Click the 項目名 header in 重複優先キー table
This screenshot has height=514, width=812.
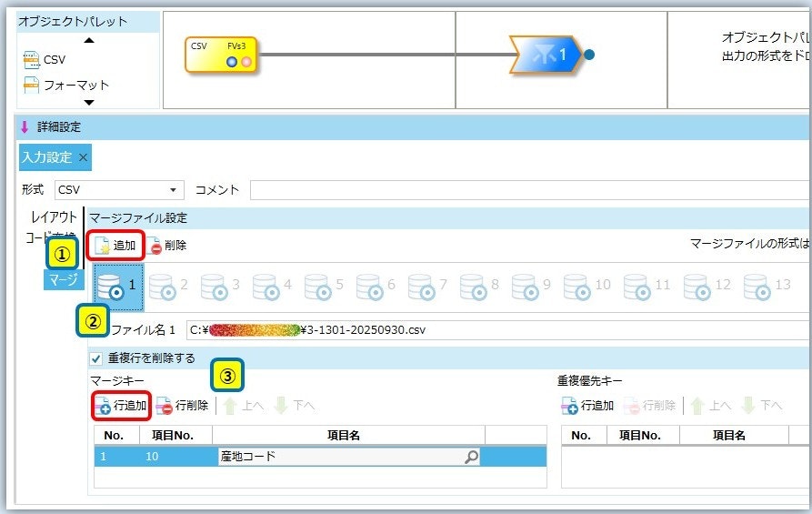point(734,435)
